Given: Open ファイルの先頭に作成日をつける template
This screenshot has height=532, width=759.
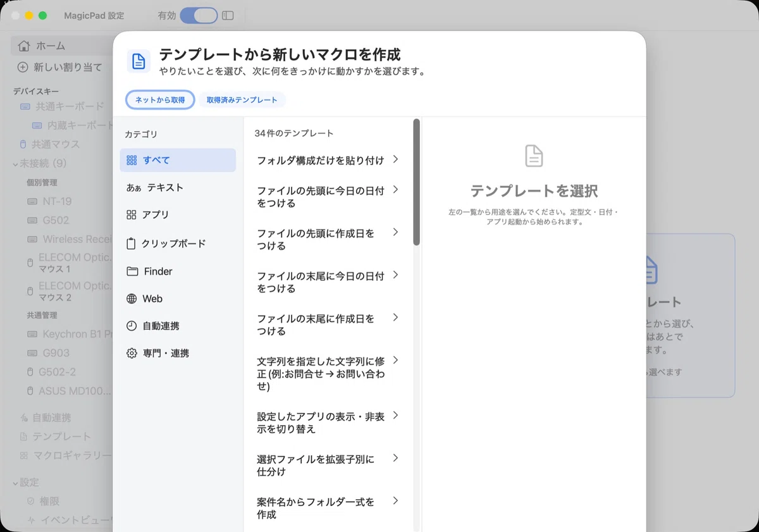Looking at the screenshot, I should pos(328,239).
